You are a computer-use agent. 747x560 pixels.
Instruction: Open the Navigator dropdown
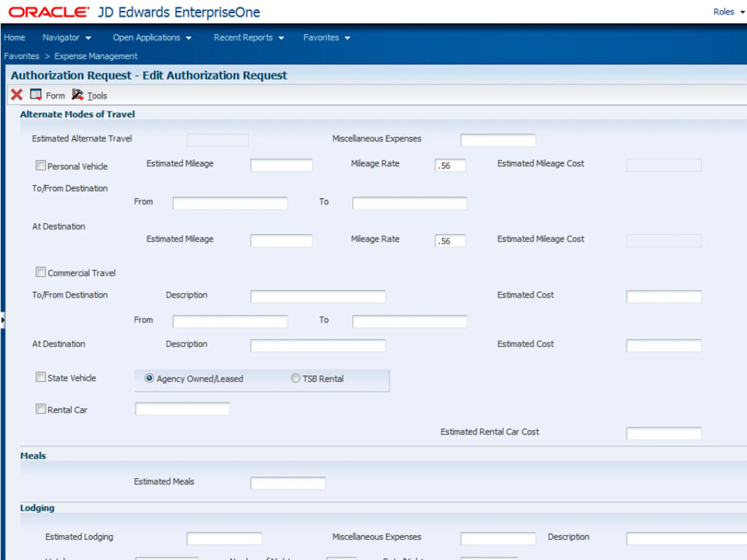(67, 37)
